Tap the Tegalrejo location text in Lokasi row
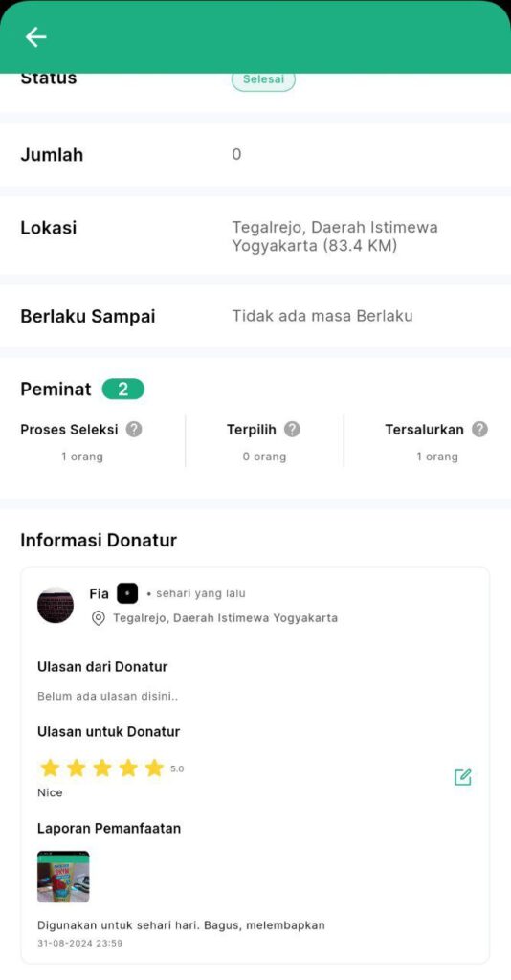Viewport: 511px width, 980px height. pos(335,236)
